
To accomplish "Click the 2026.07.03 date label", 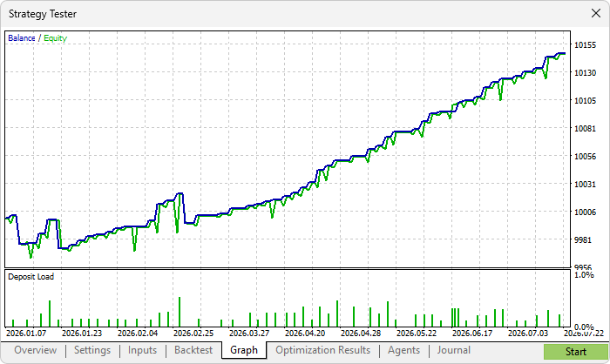I will [x=528, y=334].
